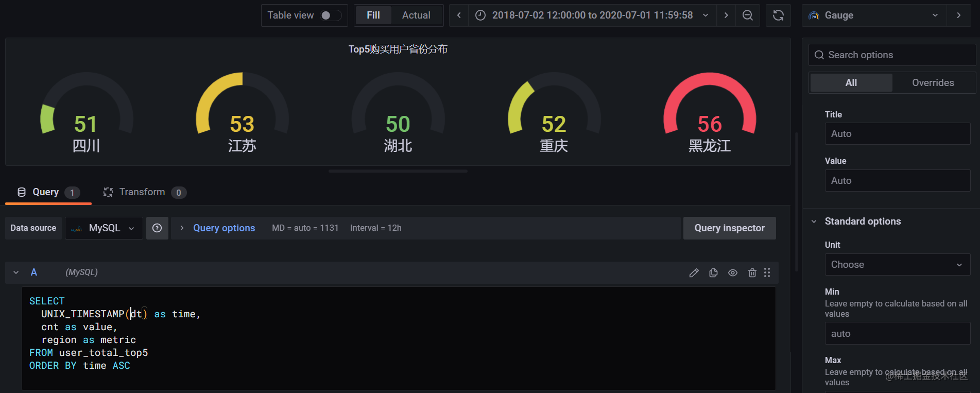Click the Transform tab icon
Viewport: 980px width, 393px height.
[x=108, y=192]
